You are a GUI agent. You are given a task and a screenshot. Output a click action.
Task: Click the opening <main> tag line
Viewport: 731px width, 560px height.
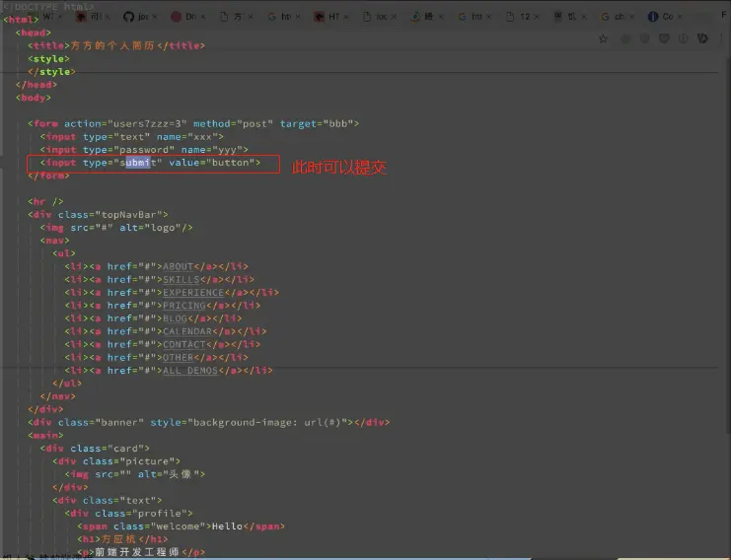click(x=45, y=436)
